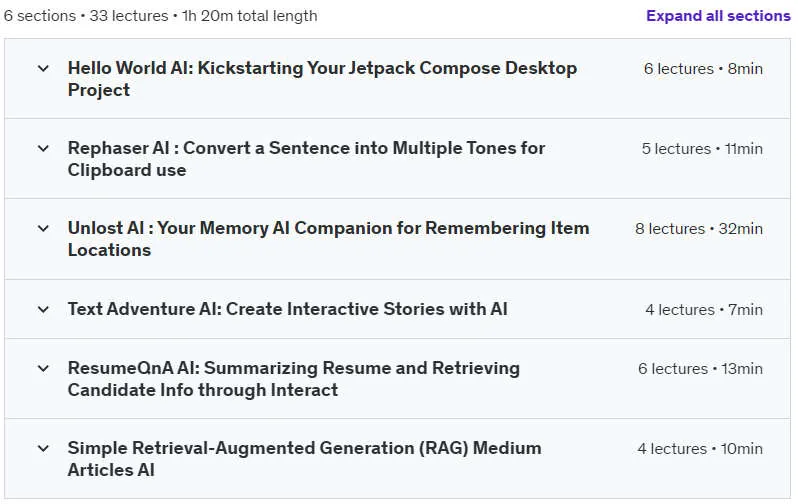Image resolution: width=798 pixels, height=504 pixels.
Task: Open the Rephaser AI section title
Action: 306,159
